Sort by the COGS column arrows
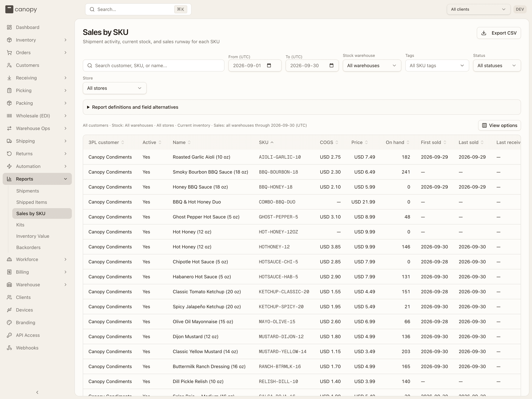This screenshot has height=399, width=532. click(337, 142)
